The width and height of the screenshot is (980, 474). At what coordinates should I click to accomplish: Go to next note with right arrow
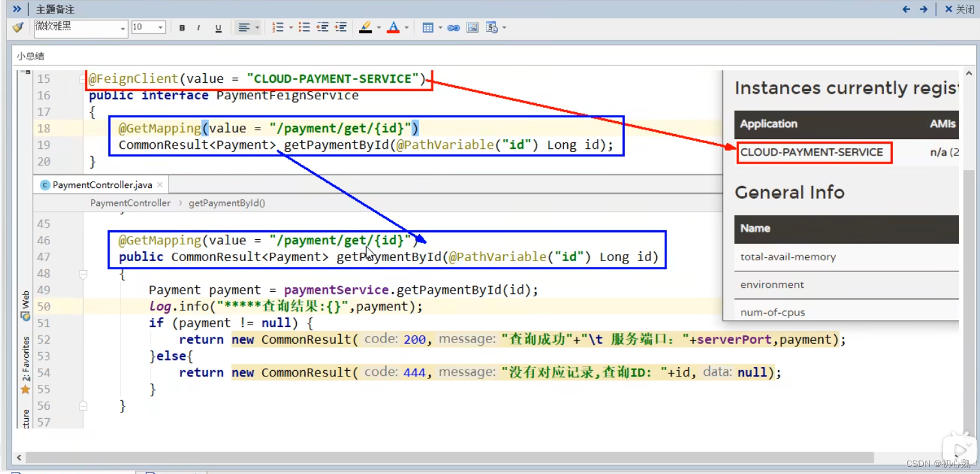[x=924, y=9]
